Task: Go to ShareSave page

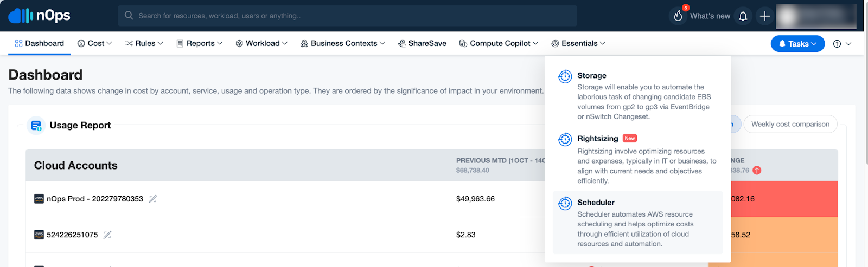Action: (422, 43)
